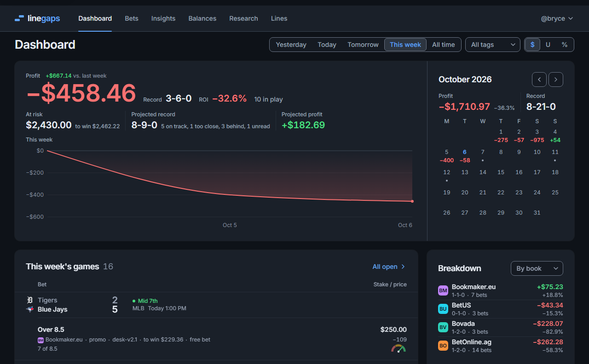Select the Tomorrow time range
The image size is (589, 364).
click(x=363, y=45)
